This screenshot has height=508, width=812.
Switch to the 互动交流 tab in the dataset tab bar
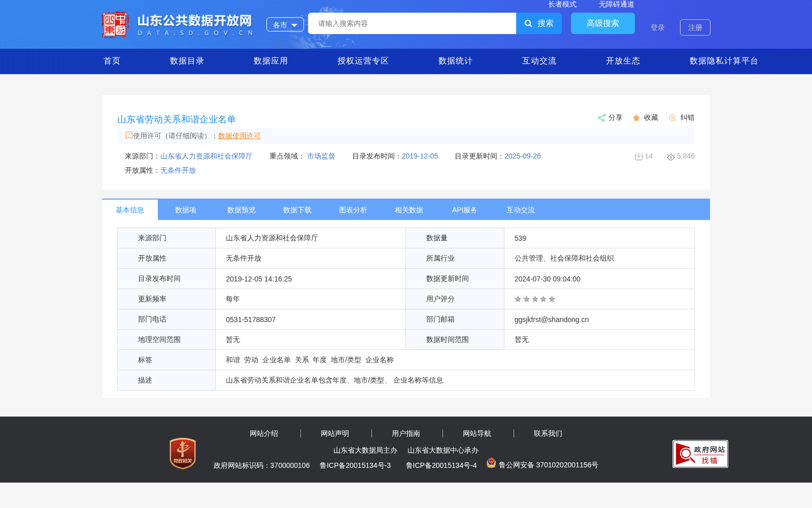click(x=521, y=210)
